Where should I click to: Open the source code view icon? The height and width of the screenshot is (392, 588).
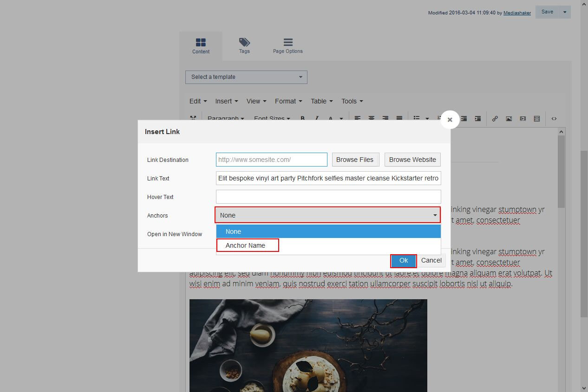(554, 119)
